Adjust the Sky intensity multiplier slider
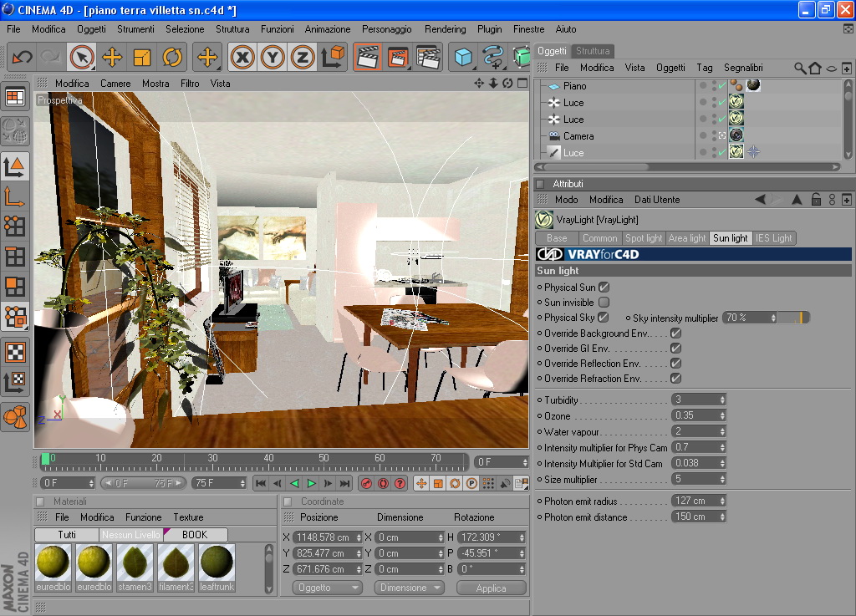Screen dimensions: 856x616 (x=793, y=318)
